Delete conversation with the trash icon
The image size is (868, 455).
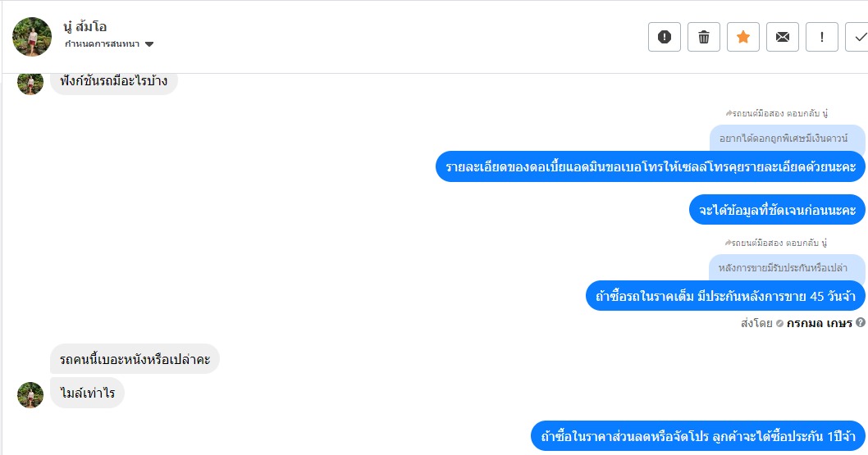tap(704, 37)
